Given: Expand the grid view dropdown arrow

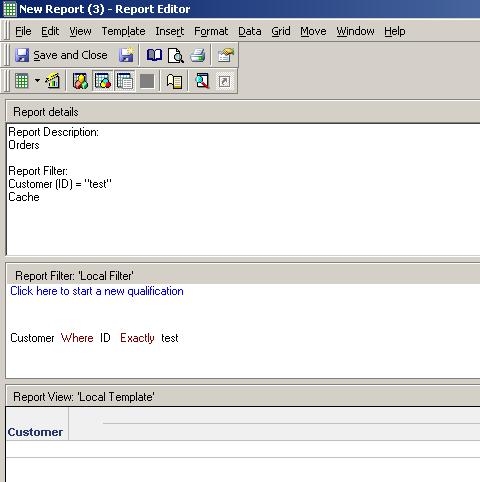Looking at the screenshot, I should 37,81.
